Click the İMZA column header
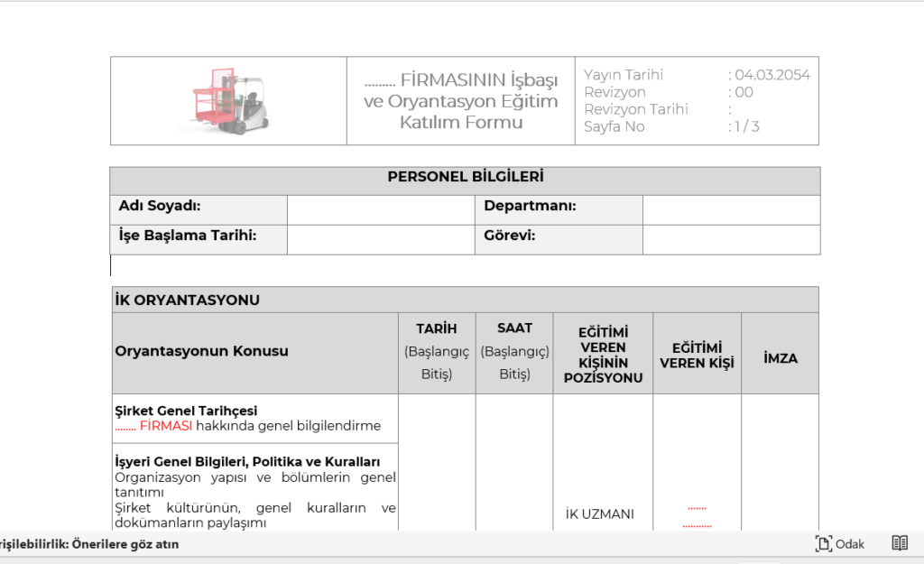The height and width of the screenshot is (564, 924). click(x=781, y=358)
